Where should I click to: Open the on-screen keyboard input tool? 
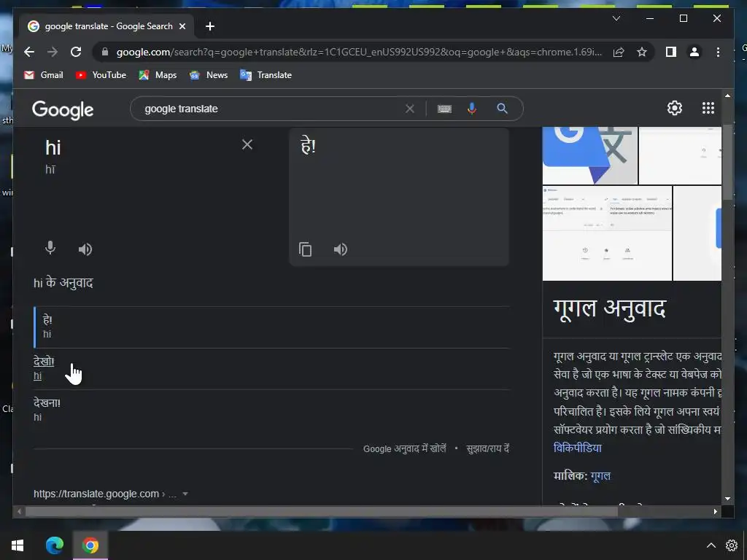click(x=444, y=109)
